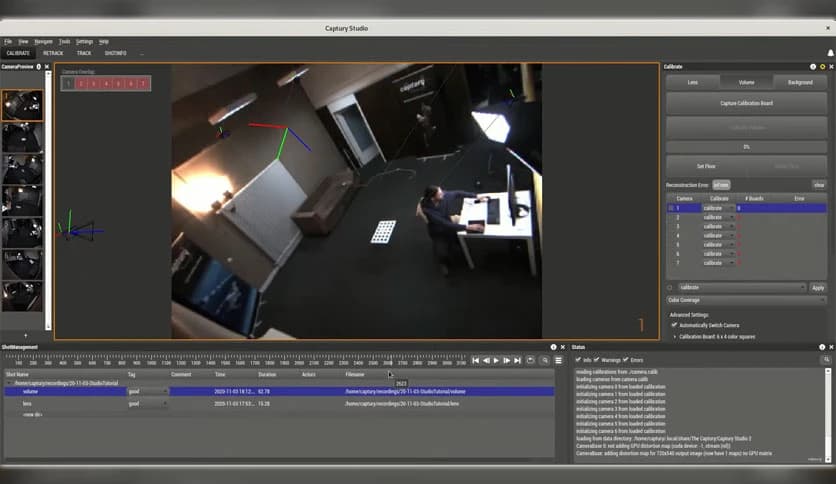Open the Color Coverage dropdown

tap(745, 300)
